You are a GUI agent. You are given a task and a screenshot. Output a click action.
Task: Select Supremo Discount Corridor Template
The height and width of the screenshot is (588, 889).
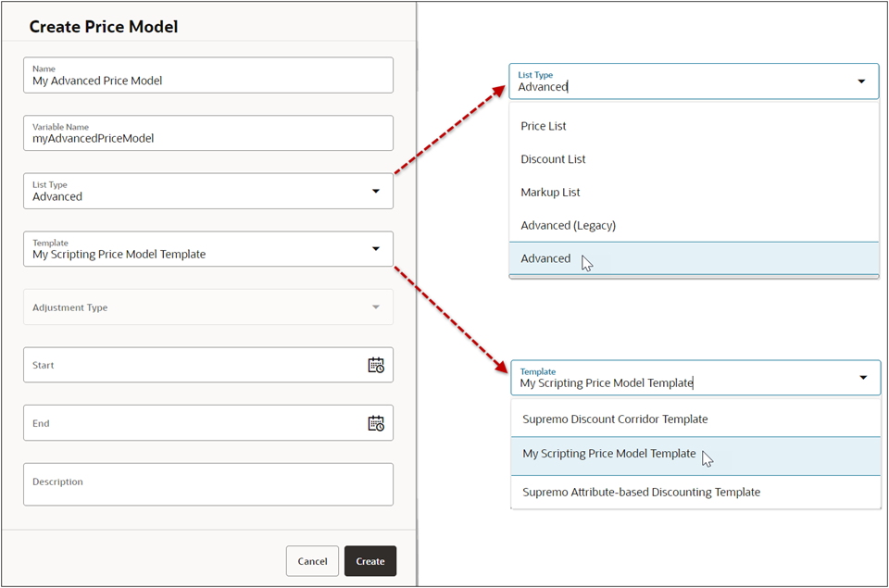[615, 419]
